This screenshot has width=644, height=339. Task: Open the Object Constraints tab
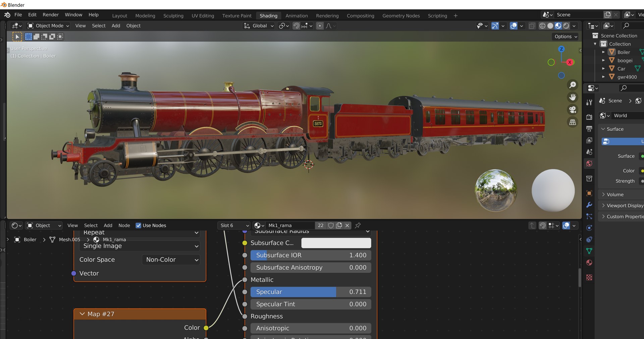coord(589,239)
